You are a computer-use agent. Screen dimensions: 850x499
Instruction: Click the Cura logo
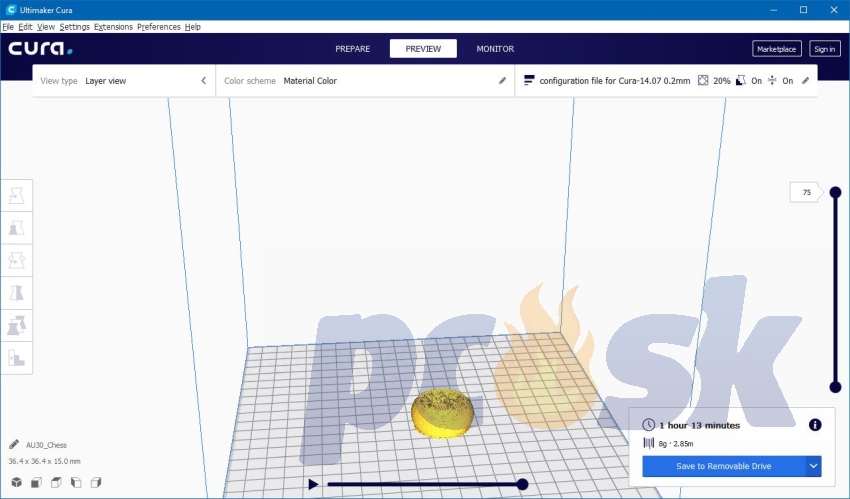40,49
